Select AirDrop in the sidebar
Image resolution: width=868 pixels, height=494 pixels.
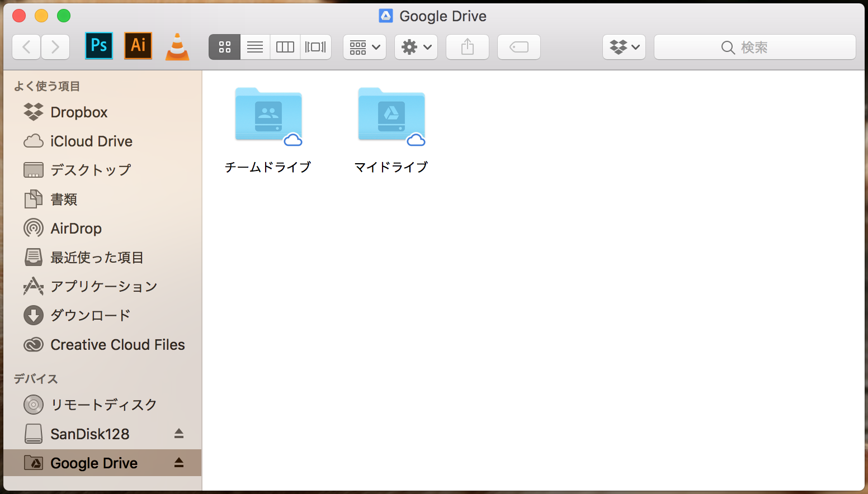pyautogui.click(x=102, y=229)
